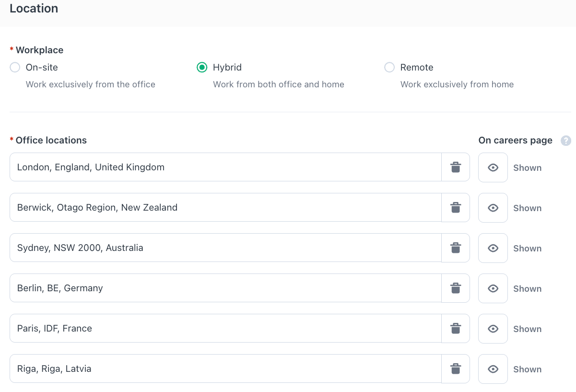Delete the Sydney, NSW office
This screenshot has height=392, width=576.
click(455, 248)
